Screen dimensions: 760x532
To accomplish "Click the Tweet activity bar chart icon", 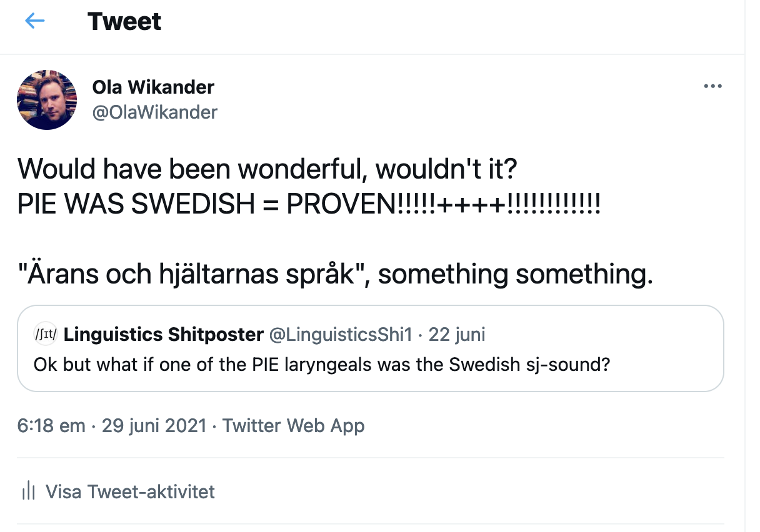I will click(28, 491).
